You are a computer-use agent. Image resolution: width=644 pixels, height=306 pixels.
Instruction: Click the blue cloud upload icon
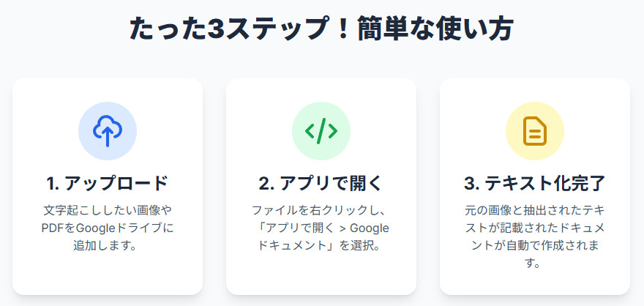click(108, 131)
